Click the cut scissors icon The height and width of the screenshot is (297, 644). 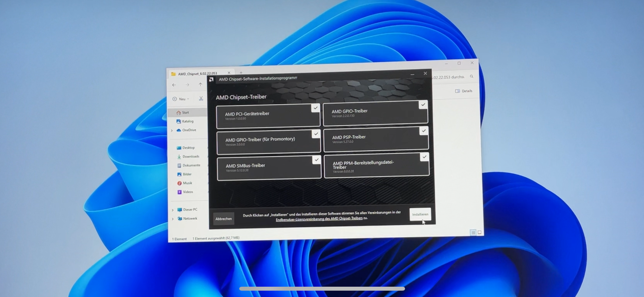[201, 98]
